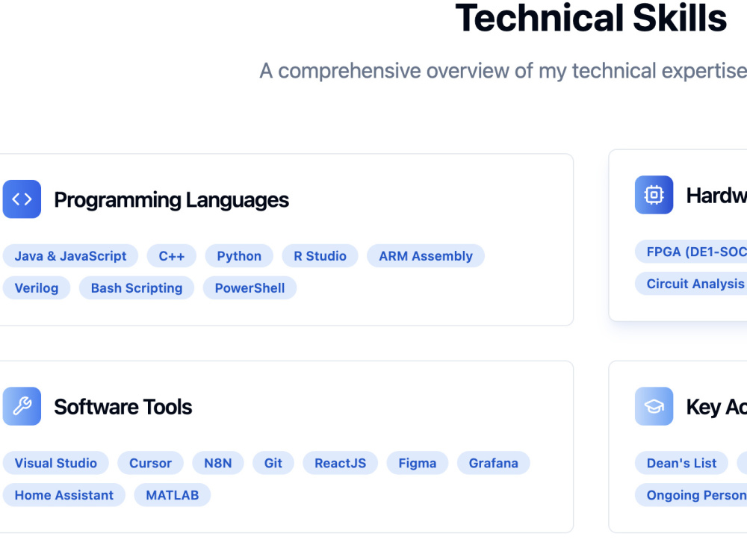This screenshot has width=747, height=560.
Task: Select the Visual Studio tag
Action: click(x=56, y=463)
